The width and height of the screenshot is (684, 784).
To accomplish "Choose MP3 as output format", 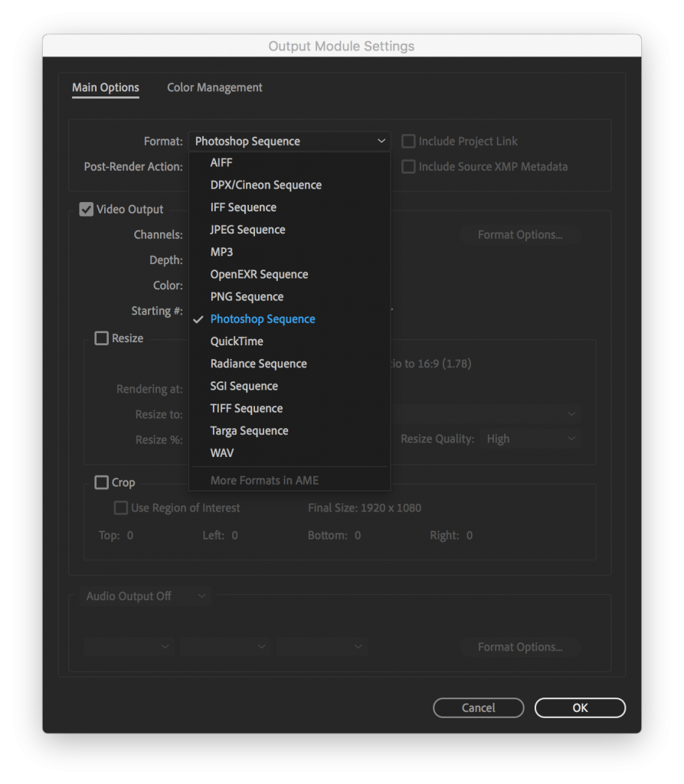I will (290, 252).
